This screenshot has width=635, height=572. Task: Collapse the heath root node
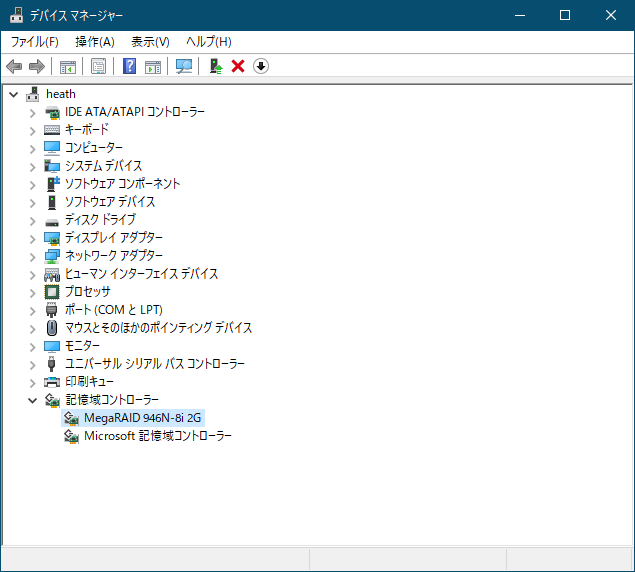(13, 95)
